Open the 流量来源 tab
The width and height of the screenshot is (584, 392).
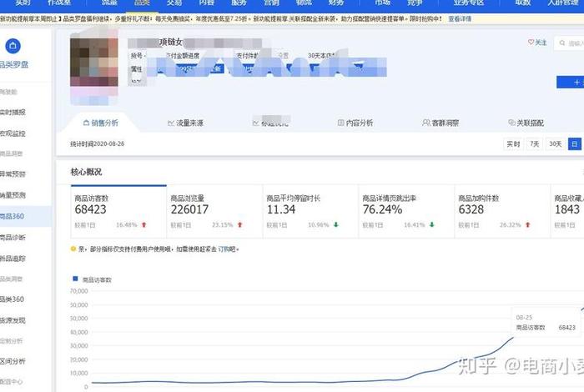click(x=185, y=123)
